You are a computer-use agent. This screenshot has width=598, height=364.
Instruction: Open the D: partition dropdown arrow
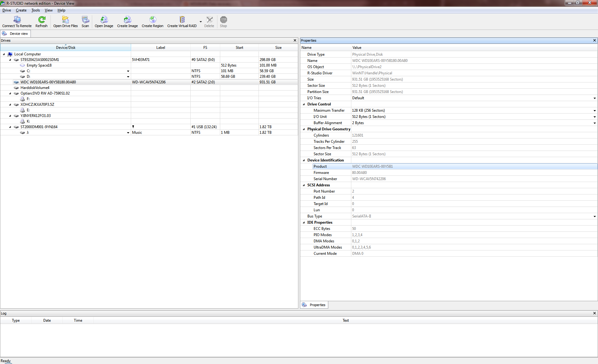tap(128, 77)
